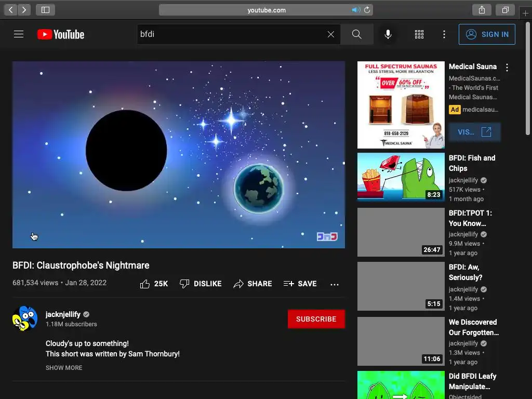Reload the page with refresh icon

click(x=367, y=10)
